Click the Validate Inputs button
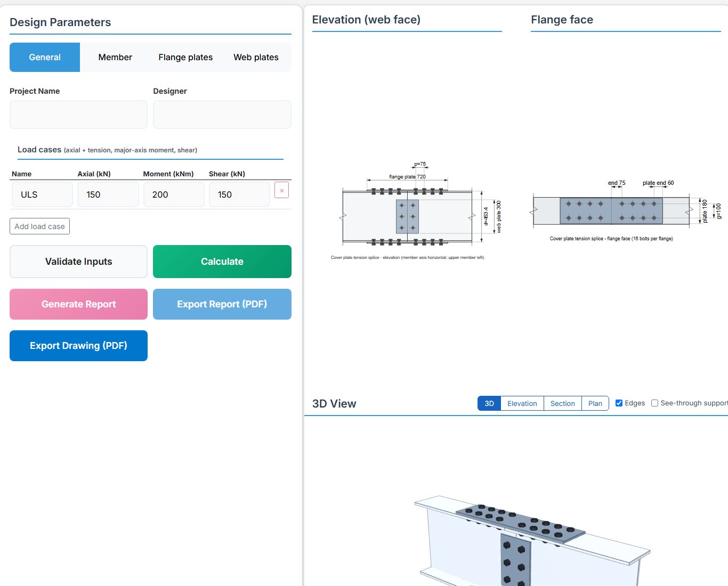The image size is (728, 586). pyautogui.click(x=78, y=262)
